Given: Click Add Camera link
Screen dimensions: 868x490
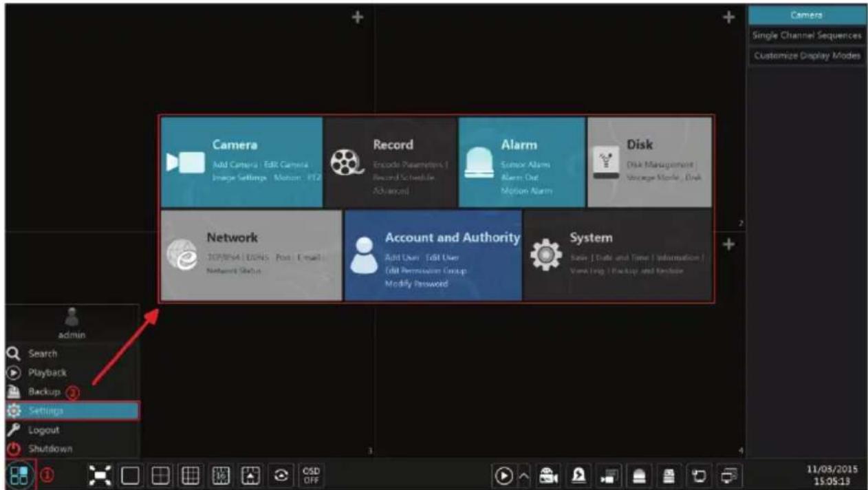Looking at the screenshot, I should [234, 165].
